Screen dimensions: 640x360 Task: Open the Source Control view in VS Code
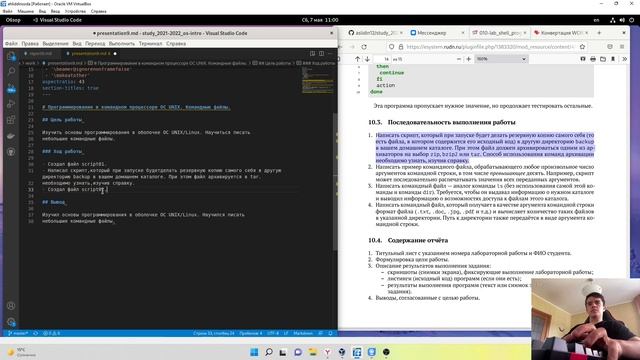pyautogui.click(x=11, y=89)
